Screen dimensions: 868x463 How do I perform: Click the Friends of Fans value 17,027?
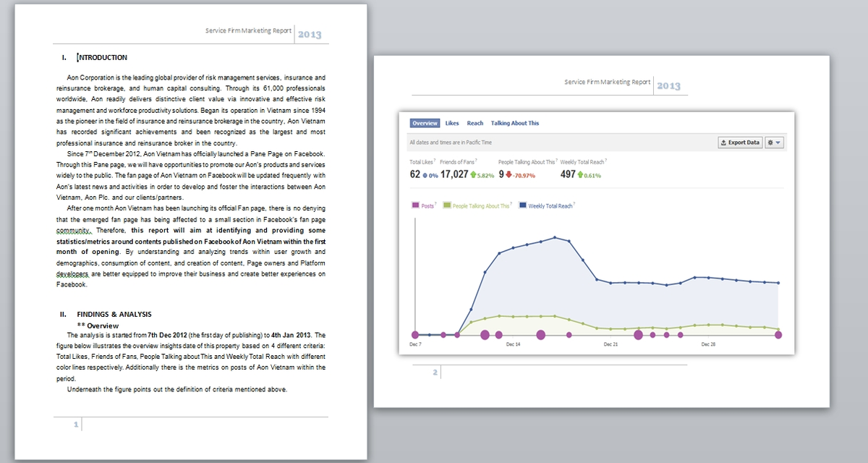[454, 174]
